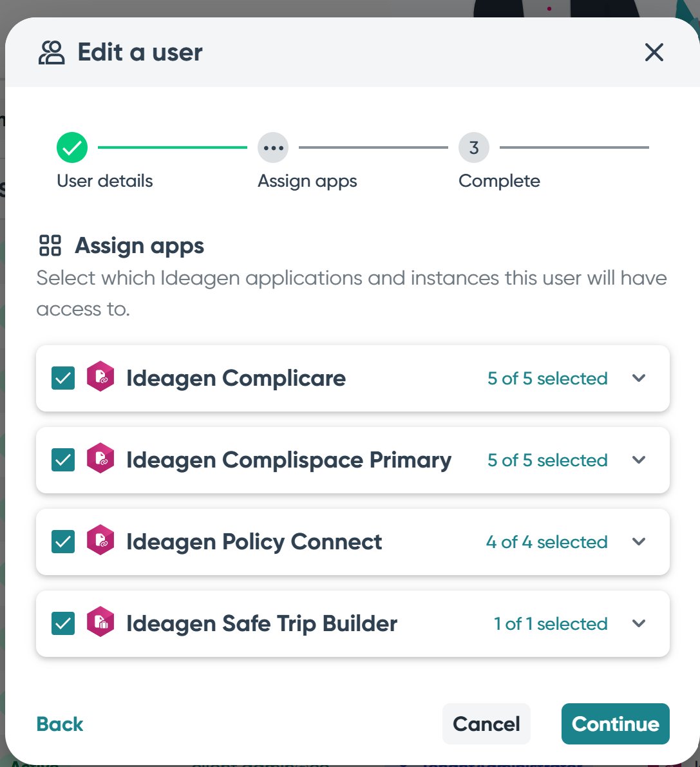Click the Continue button
700x767 pixels.
(616, 724)
